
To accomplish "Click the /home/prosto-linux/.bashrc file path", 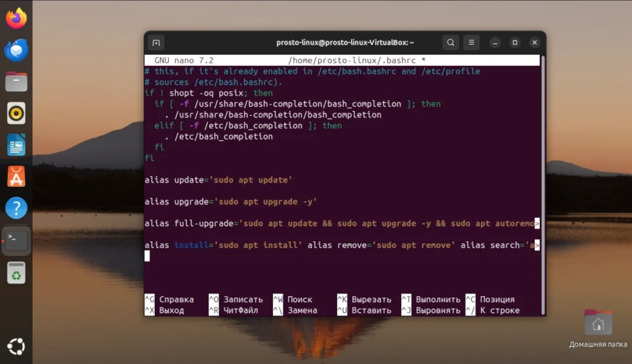I will (352, 60).
